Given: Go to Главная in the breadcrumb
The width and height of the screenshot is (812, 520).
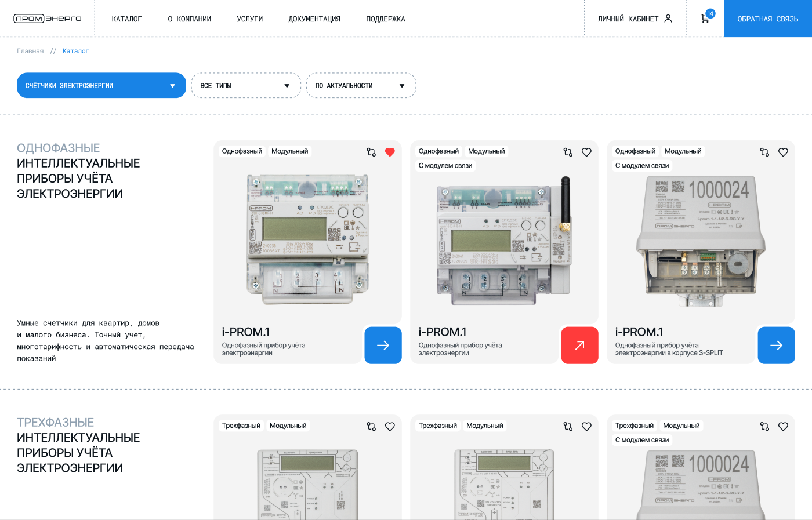Looking at the screenshot, I should coord(30,51).
